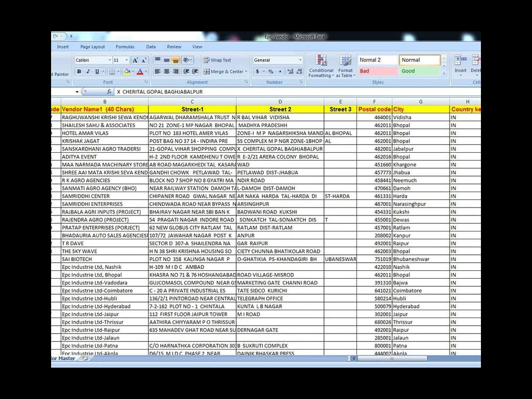Expand the cell styles gallery More arrow
Screen dimensions: 532x399
(444, 72)
